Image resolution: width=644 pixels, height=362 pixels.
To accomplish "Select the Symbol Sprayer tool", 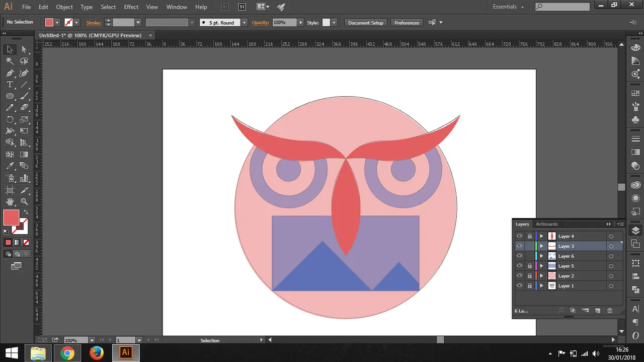I will pos(10,178).
